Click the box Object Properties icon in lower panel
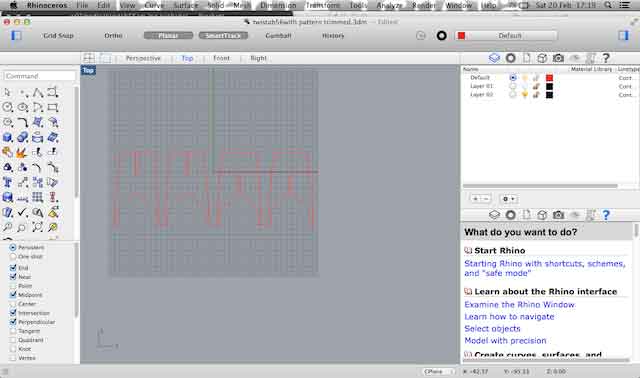640x378 pixels. click(542, 215)
